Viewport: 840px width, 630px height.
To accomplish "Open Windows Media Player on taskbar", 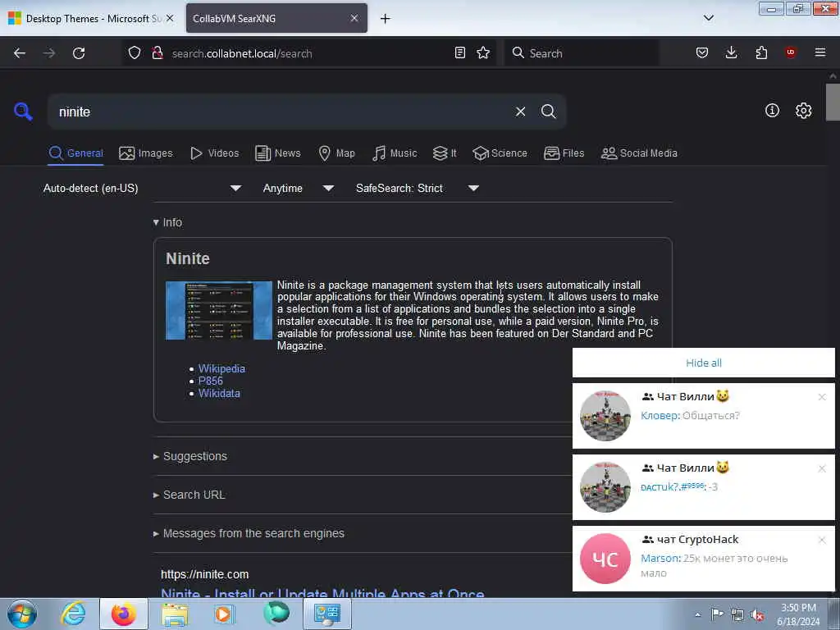I will pyautogui.click(x=224, y=614).
